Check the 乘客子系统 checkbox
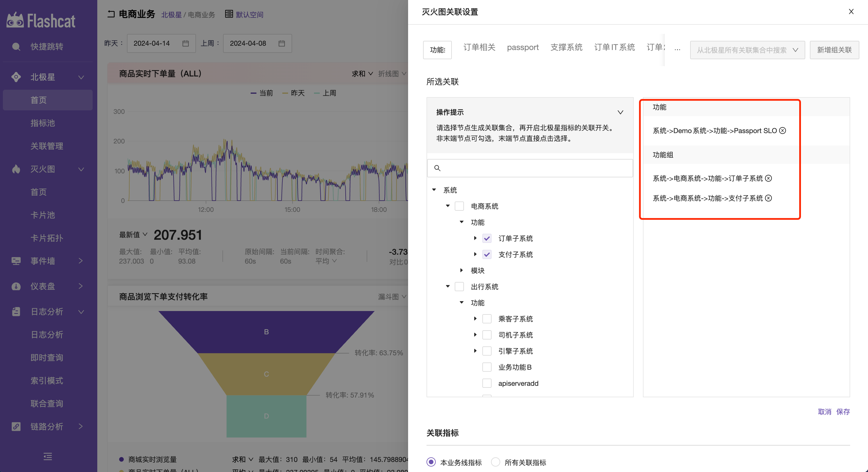The image size is (868, 472). click(x=487, y=319)
